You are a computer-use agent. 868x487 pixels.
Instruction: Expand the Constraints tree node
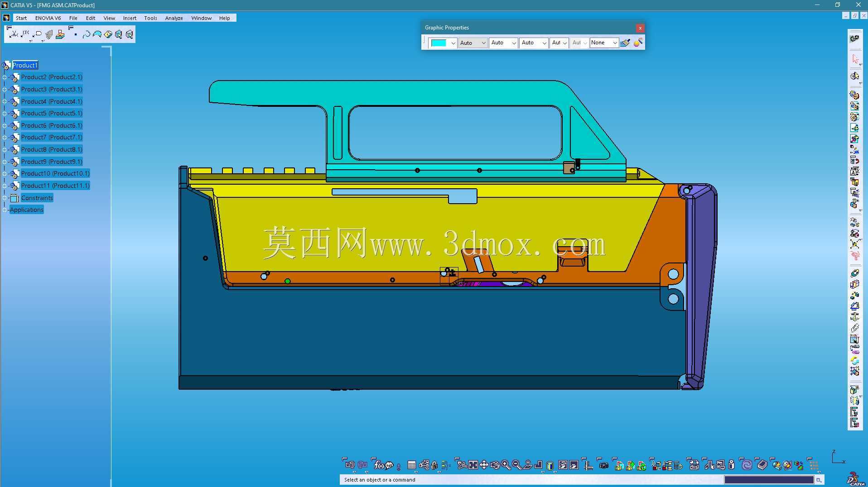(x=5, y=198)
